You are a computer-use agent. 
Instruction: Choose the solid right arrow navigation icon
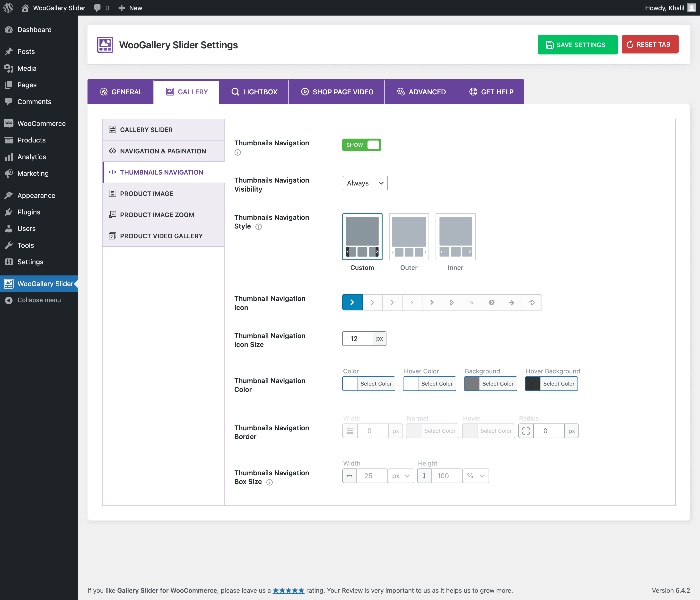[x=511, y=302]
